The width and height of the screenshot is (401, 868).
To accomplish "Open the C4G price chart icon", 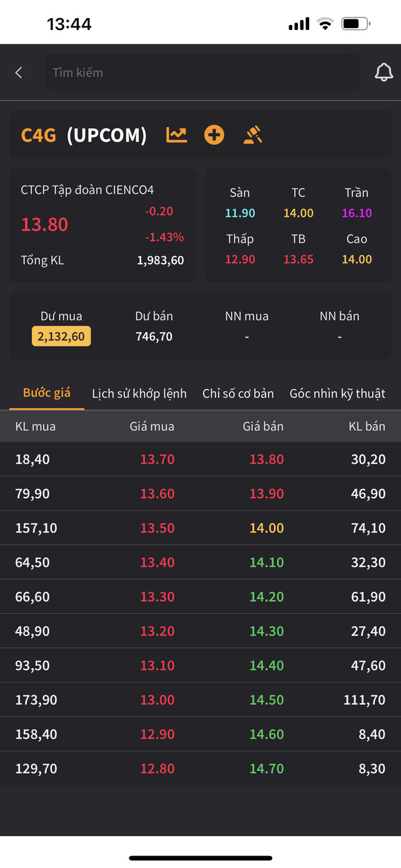I will pos(176,135).
